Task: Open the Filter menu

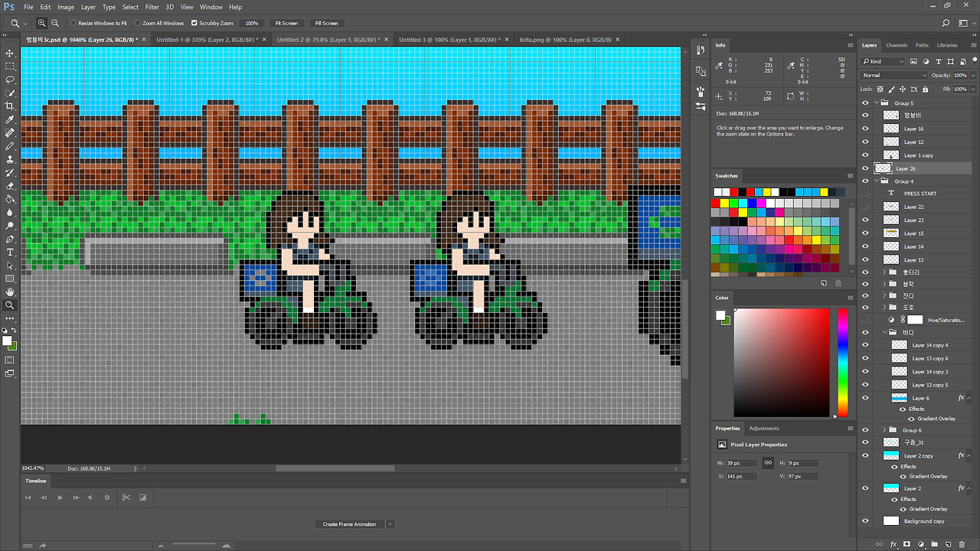Action: point(152,6)
